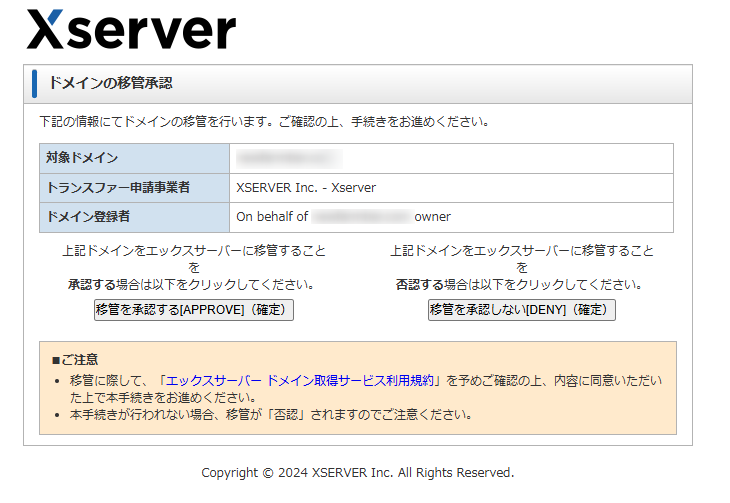The height and width of the screenshot is (503, 730).
Task: Click the On behalf of owner value
Action: pos(343,217)
